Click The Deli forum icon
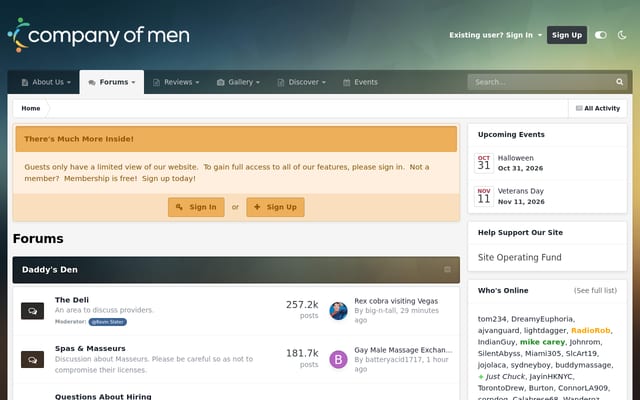640x400 pixels. (x=33, y=311)
